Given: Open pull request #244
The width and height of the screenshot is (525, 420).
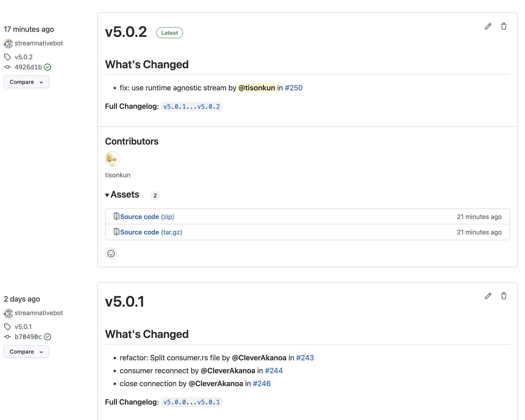Looking at the screenshot, I should pos(274,370).
